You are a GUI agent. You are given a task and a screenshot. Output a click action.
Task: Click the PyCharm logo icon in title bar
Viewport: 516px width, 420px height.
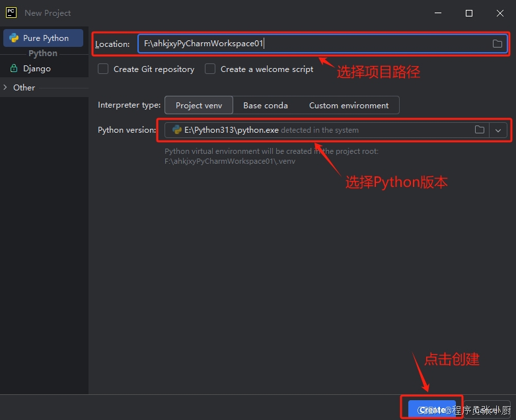(x=11, y=13)
